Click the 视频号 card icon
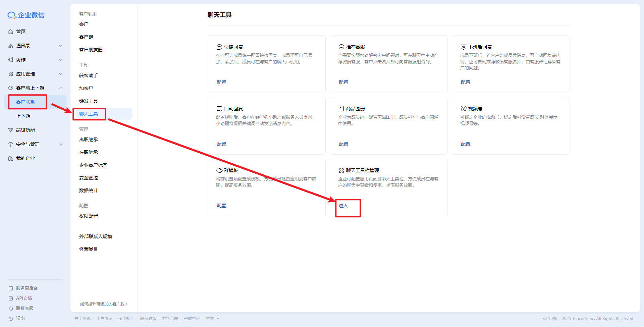Viewport: 644px width, 327px height. (x=463, y=109)
